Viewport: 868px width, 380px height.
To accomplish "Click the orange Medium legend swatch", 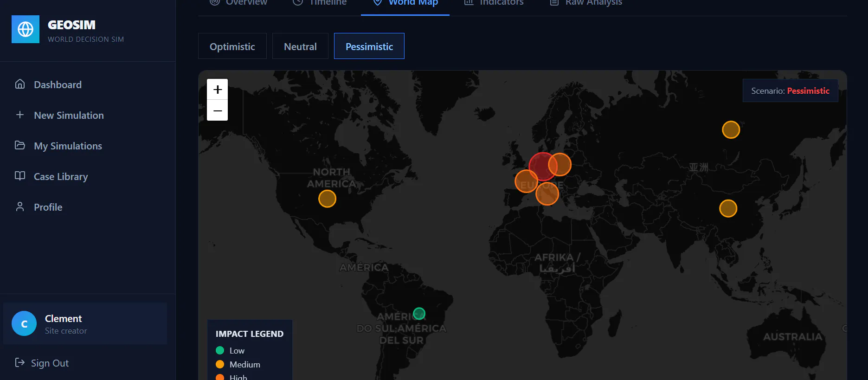I will (x=220, y=364).
